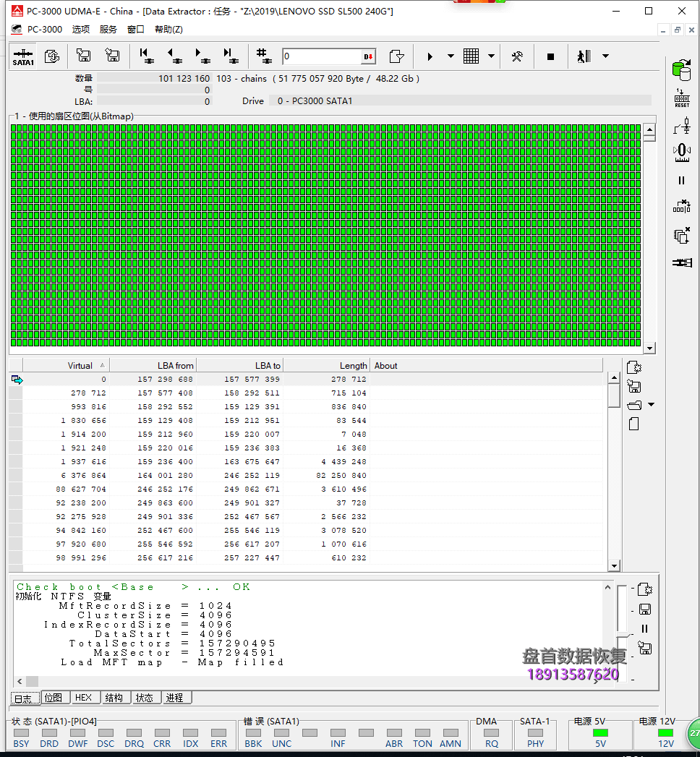
Task: Sort by the Length column header
Action: (x=326, y=365)
